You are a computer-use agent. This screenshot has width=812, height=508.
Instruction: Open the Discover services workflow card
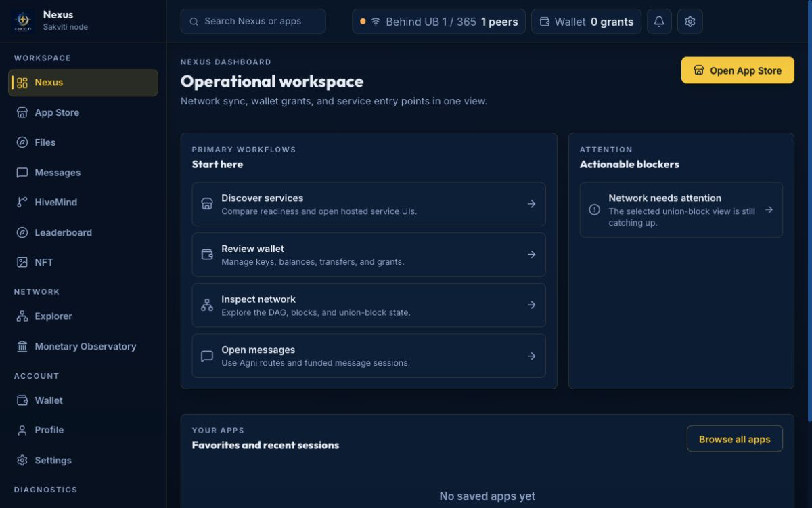(x=369, y=204)
